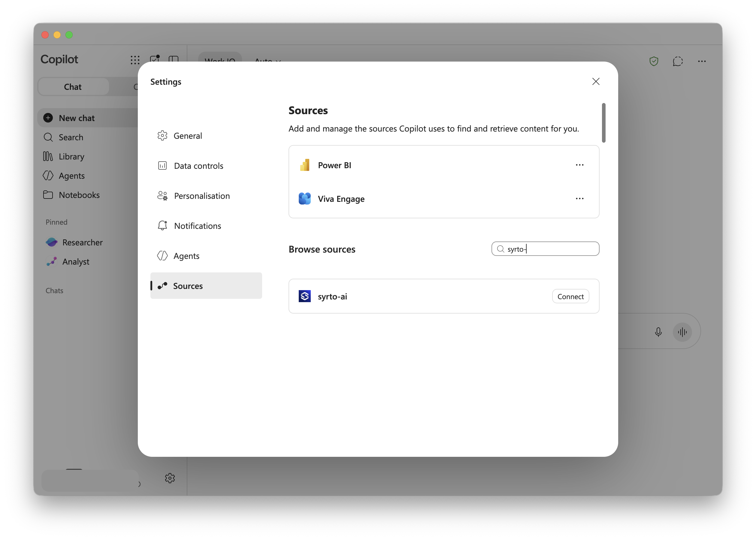
Task: Click the voice waveform button
Action: [x=682, y=332]
